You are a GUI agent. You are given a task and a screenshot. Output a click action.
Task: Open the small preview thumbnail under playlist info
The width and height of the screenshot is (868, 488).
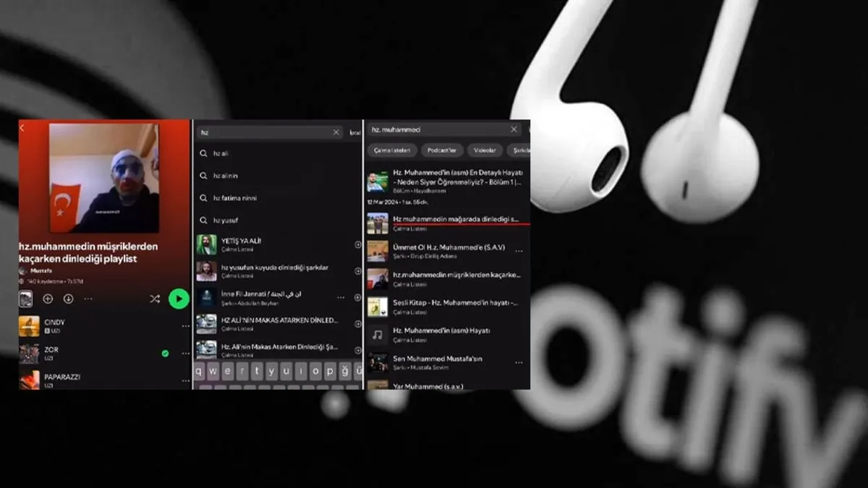tap(26, 299)
